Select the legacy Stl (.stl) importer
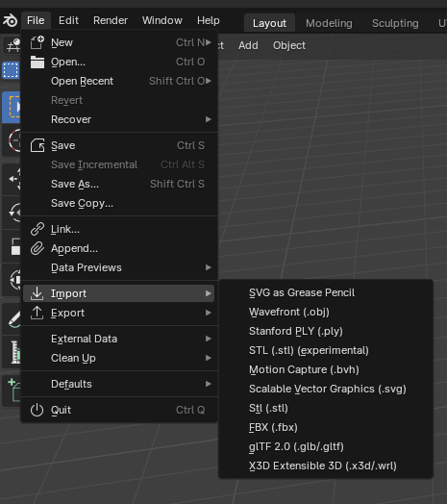Viewport: 447px width, 504px height. tap(326, 408)
